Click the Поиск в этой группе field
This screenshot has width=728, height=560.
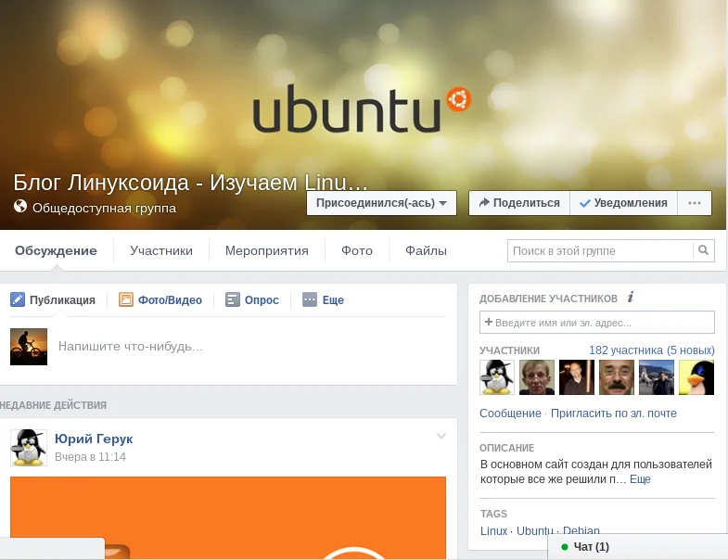[x=600, y=250]
